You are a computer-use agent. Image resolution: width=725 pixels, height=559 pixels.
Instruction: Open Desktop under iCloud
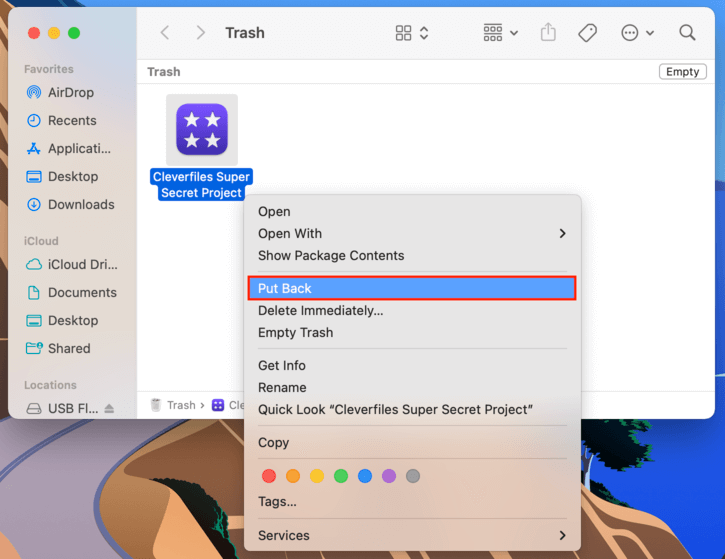73,320
